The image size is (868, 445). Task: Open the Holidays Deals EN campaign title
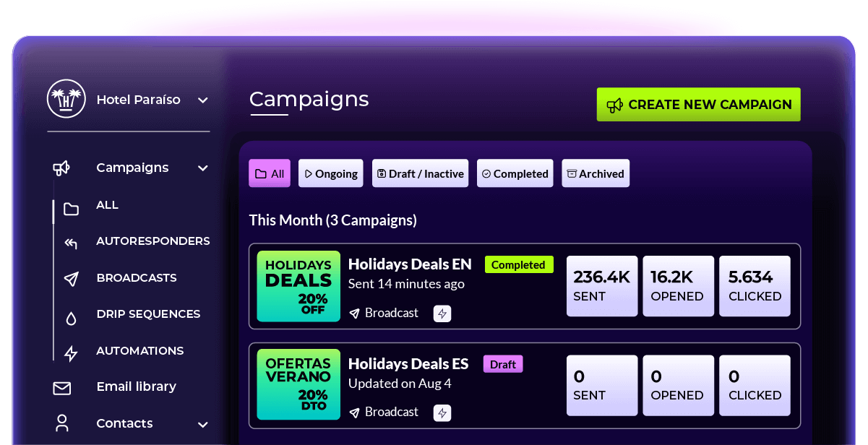click(x=410, y=264)
